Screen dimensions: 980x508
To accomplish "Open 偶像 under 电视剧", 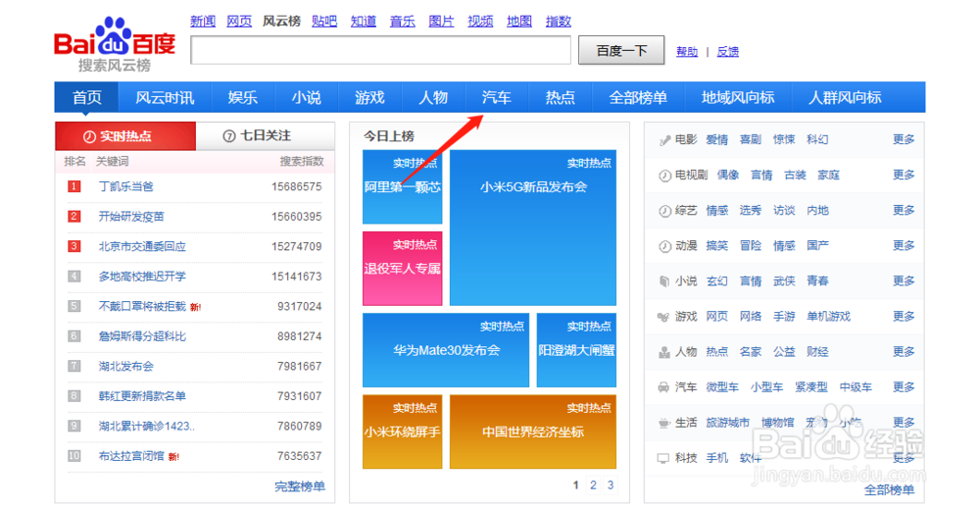I will tap(728, 176).
